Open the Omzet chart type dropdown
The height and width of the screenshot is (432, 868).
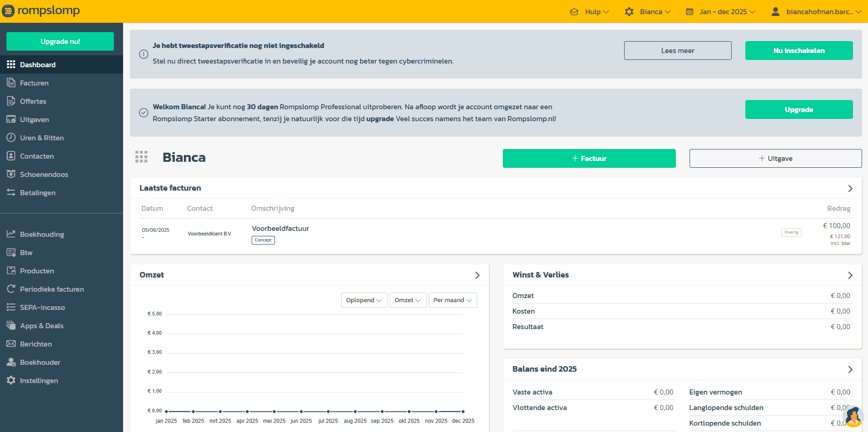point(408,300)
